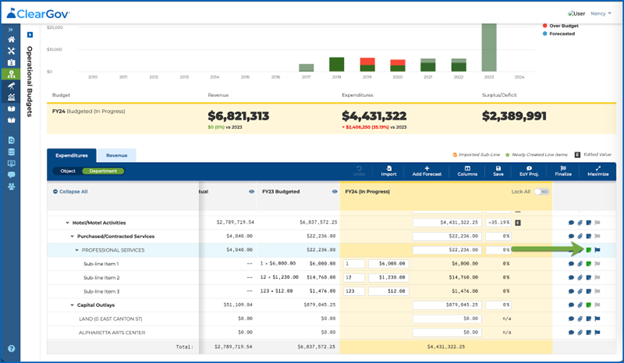Click the quantity field for Sub-line Item 2
The height and width of the screenshot is (363, 624).
354,277
